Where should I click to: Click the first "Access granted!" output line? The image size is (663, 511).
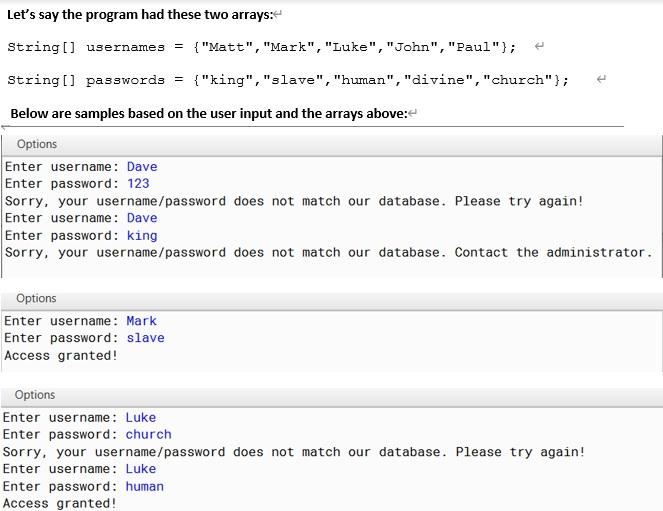pyautogui.click(x=61, y=355)
